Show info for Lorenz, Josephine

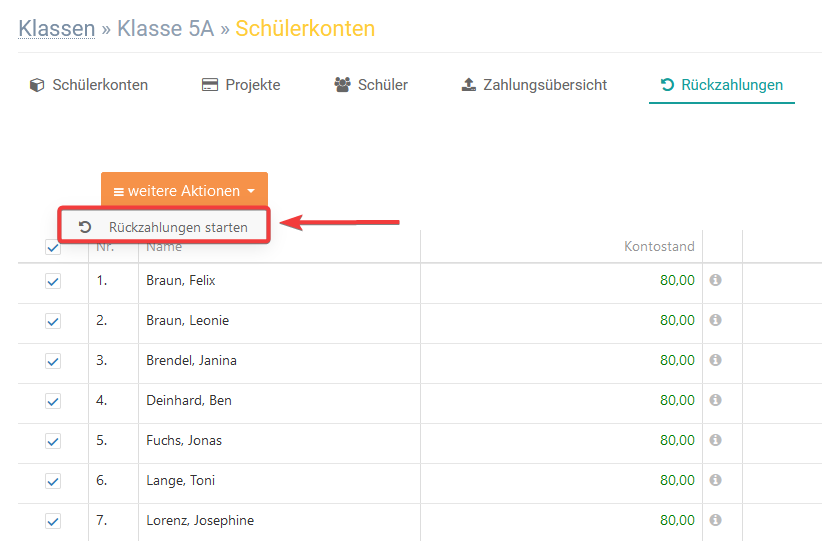(x=715, y=521)
